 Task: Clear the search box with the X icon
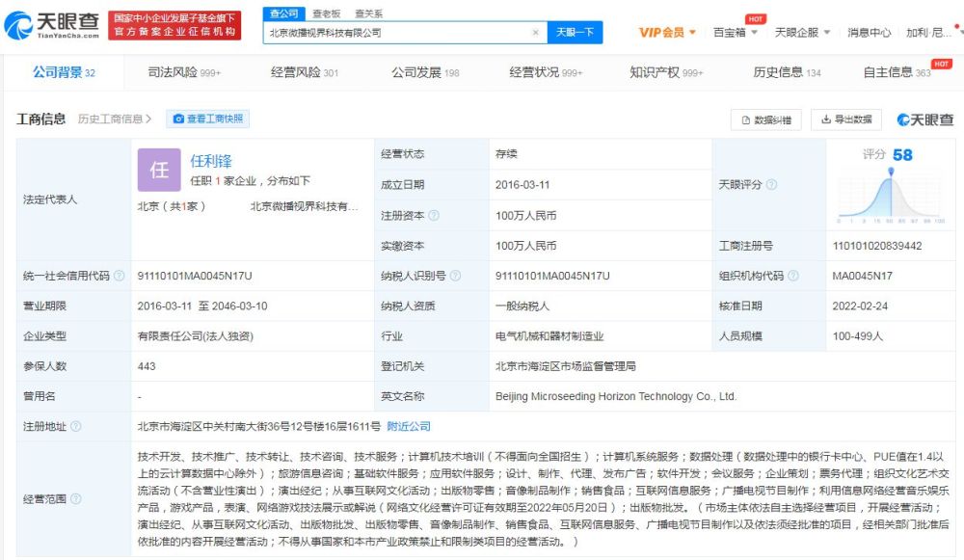click(x=535, y=33)
